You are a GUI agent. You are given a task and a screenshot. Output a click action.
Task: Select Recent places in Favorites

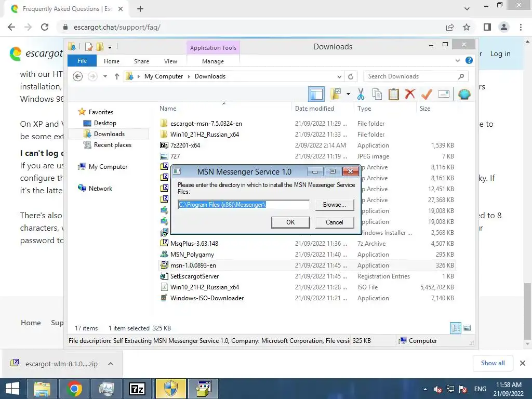[x=112, y=145]
